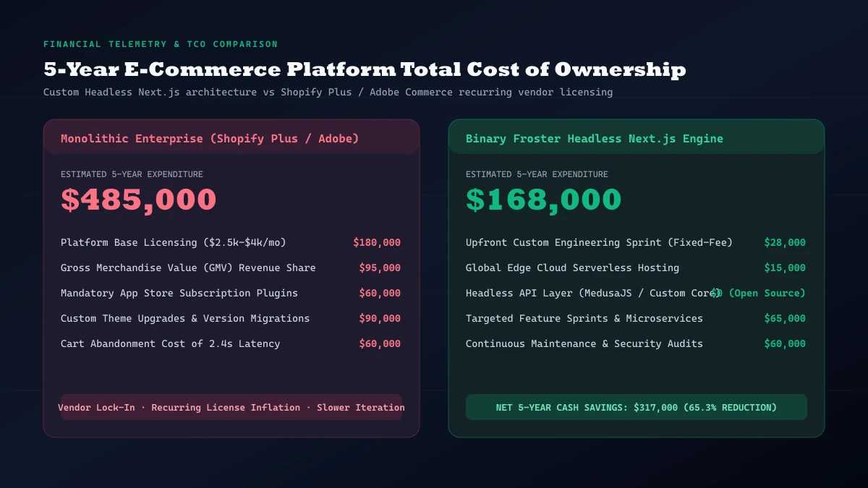The width and height of the screenshot is (868, 488).
Task: Select the 'Gross Merchandise Value (GMV) Revenue Share' row
Action: pos(231,268)
